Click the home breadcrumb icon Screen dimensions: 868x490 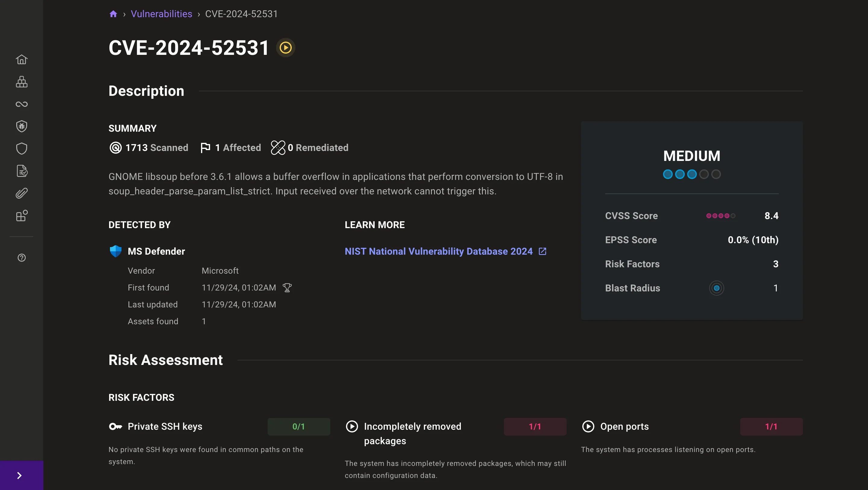coord(113,14)
